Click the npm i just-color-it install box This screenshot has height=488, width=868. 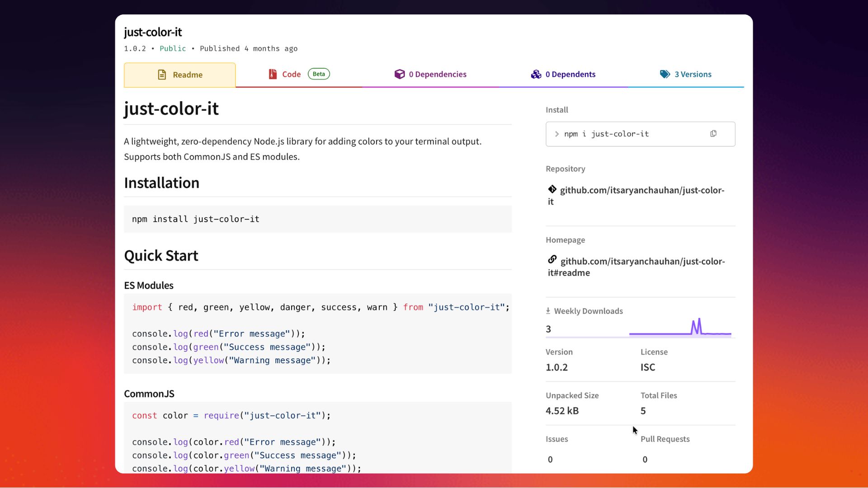click(x=606, y=134)
